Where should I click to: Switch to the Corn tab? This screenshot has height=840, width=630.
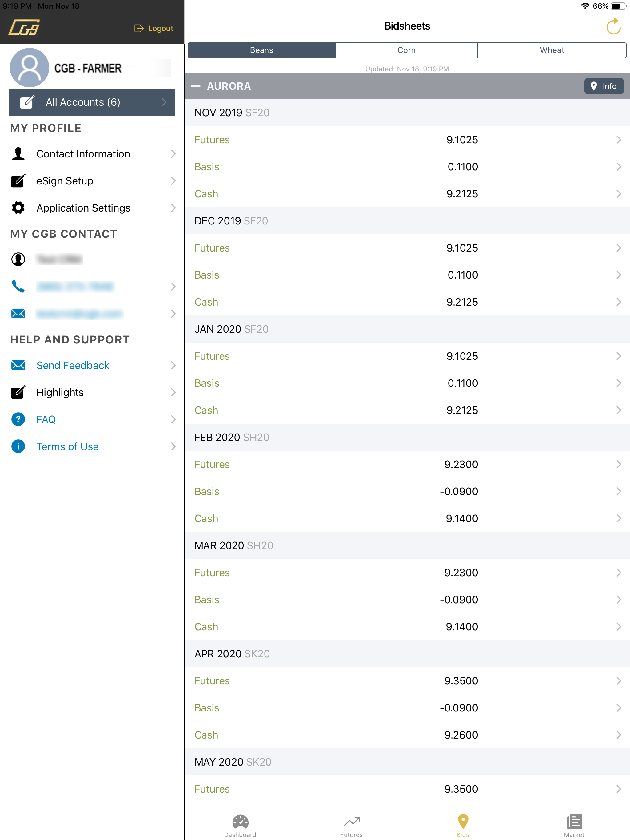(406, 50)
